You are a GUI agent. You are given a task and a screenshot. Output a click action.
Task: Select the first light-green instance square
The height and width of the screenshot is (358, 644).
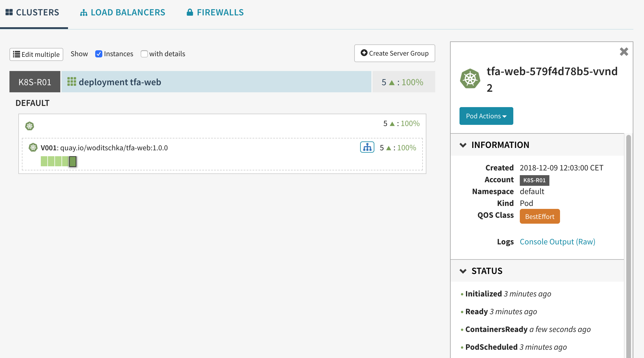click(44, 161)
